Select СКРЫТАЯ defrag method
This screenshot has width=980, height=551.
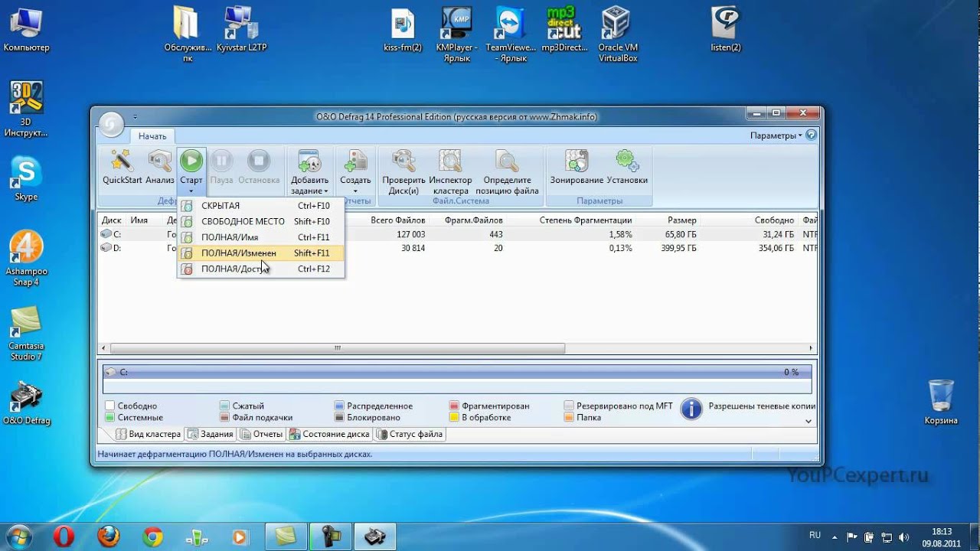pyautogui.click(x=261, y=206)
